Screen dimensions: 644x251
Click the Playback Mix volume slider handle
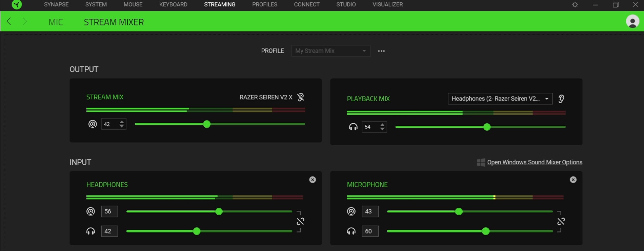[x=487, y=127]
